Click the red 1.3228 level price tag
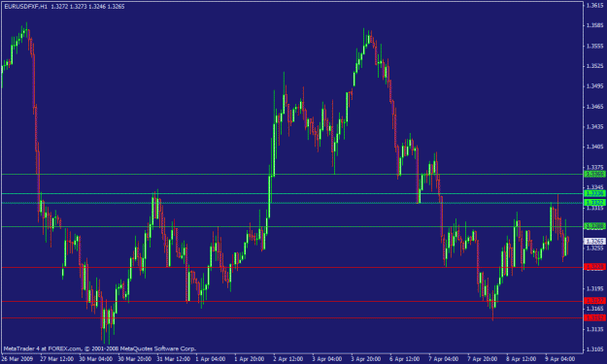Viewport: 607px width, 364px height. point(594,267)
